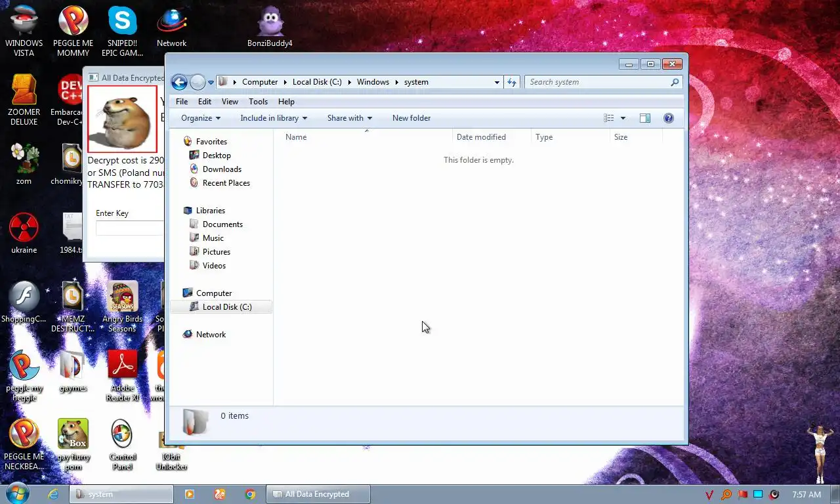
Task: Open the PEGGLE ME MOMMY desktop shortcut
Action: pyautogui.click(x=73, y=31)
